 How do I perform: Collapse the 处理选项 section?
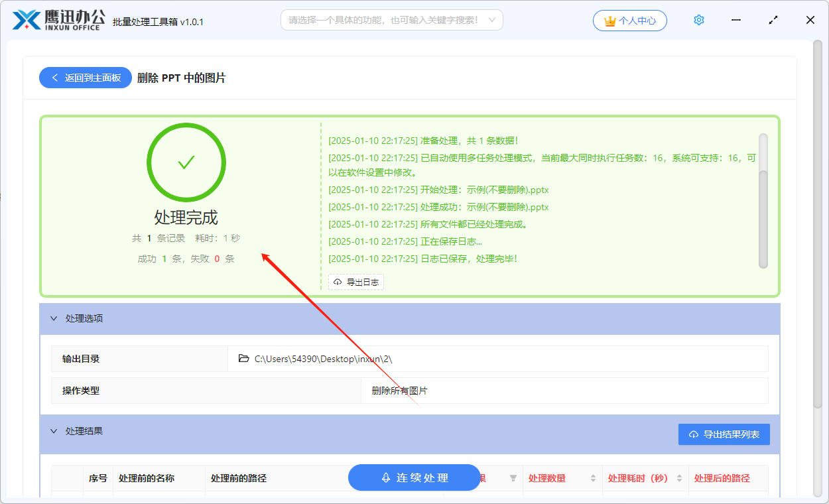click(x=54, y=318)
